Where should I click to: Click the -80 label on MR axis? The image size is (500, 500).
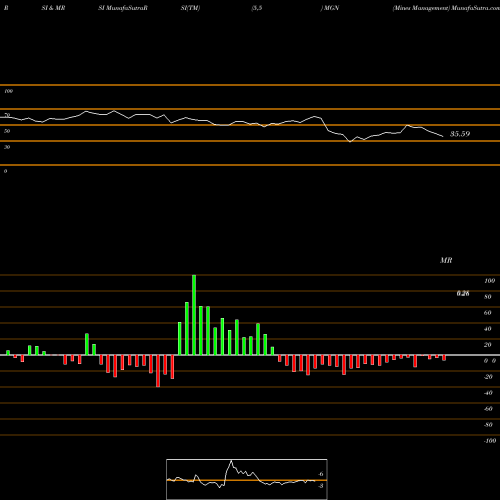tap(488, 425)
